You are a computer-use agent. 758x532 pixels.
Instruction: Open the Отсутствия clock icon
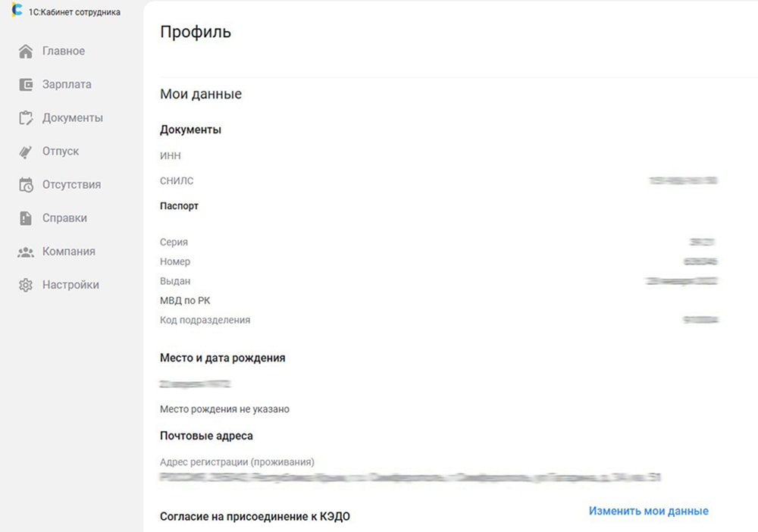pos(25,184)
